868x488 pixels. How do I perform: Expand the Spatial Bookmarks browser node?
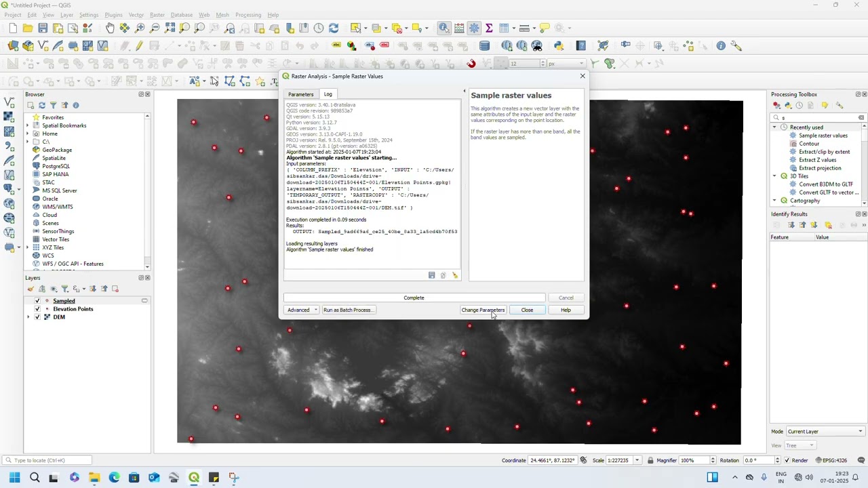pos(28,125)
